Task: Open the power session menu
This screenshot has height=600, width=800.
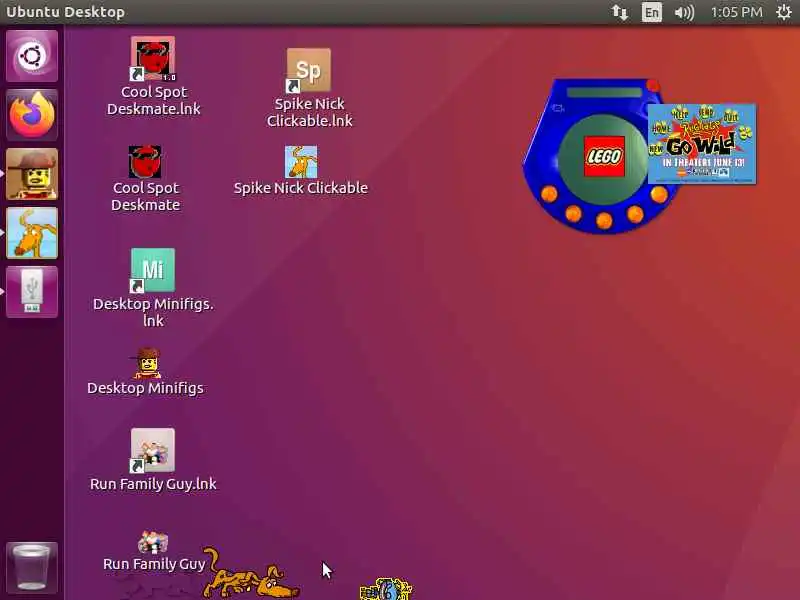Action: [784, 12]
